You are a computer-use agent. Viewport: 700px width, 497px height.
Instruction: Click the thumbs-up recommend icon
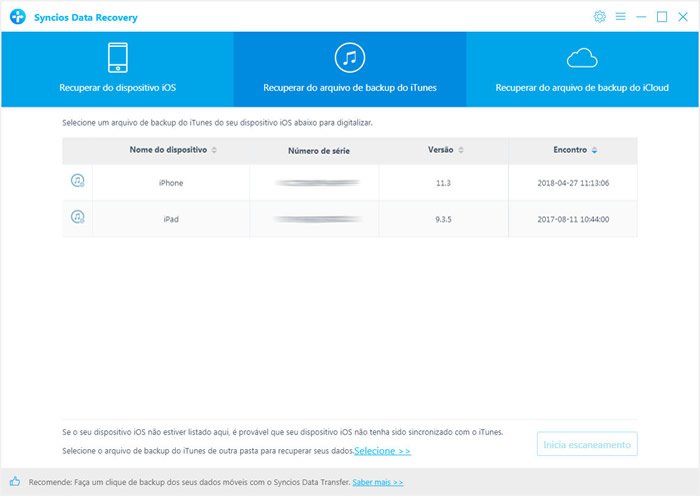click(x=15, y=481)
